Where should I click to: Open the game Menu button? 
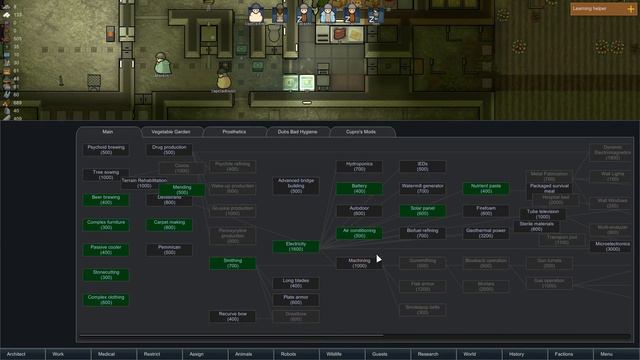pos(617,354)
